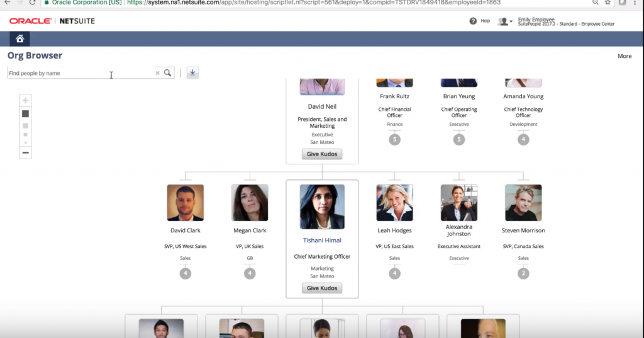Expand Brian Yeung's 5 reports
The image size is (644, 338).
pos(458,139)
